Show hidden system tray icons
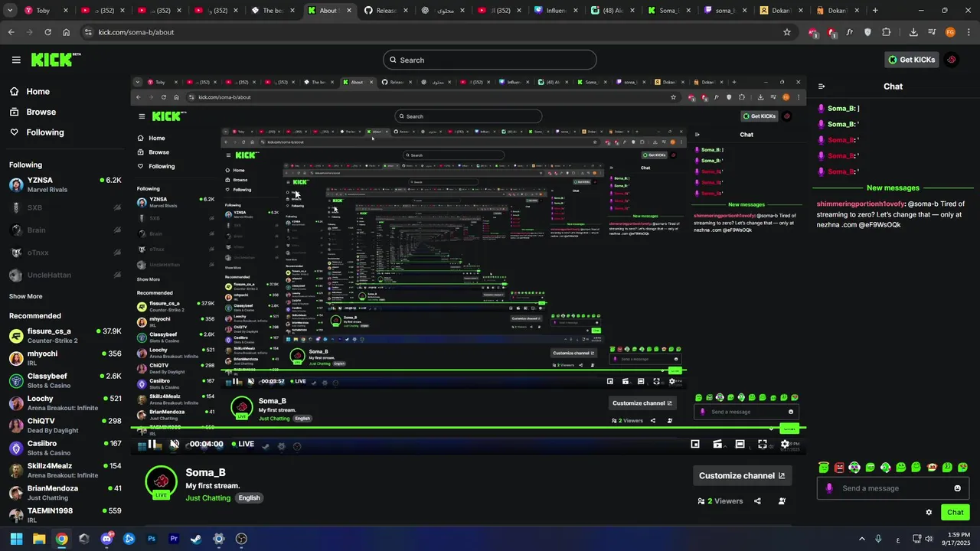The height and width of the screenshot is (551, 980). click(x=861, y=539)
